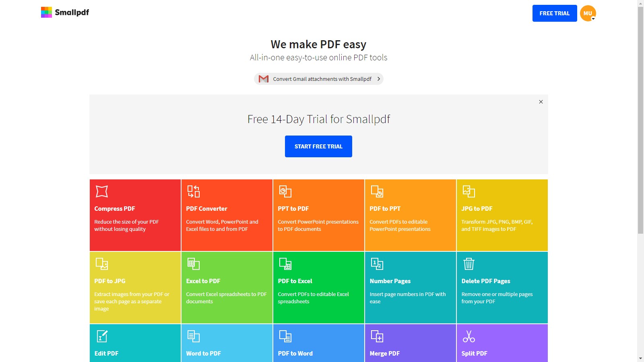Click the FREE TRIAL button in header
This screenshot has width=644, height=362.
coord(555,13)
